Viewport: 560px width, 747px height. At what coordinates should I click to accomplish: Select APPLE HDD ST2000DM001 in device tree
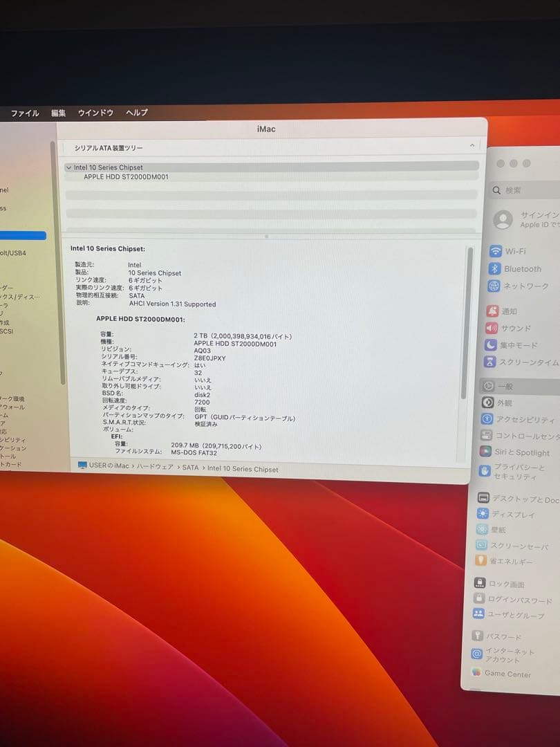(126, 177)
